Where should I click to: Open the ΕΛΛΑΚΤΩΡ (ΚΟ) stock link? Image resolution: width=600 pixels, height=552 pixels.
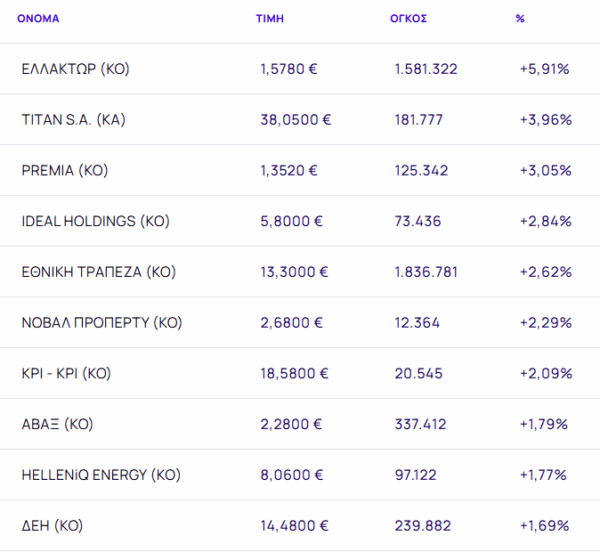click(x=76, y=69)
